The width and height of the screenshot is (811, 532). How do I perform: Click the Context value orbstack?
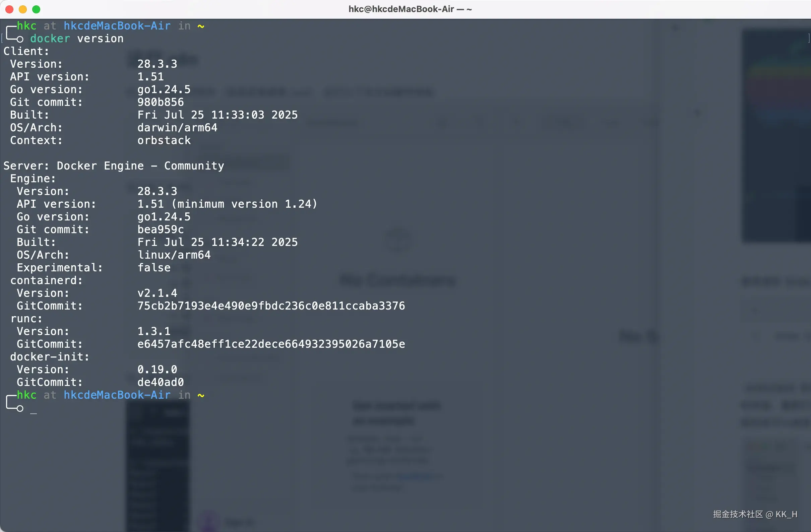click(x=164, y=140)
